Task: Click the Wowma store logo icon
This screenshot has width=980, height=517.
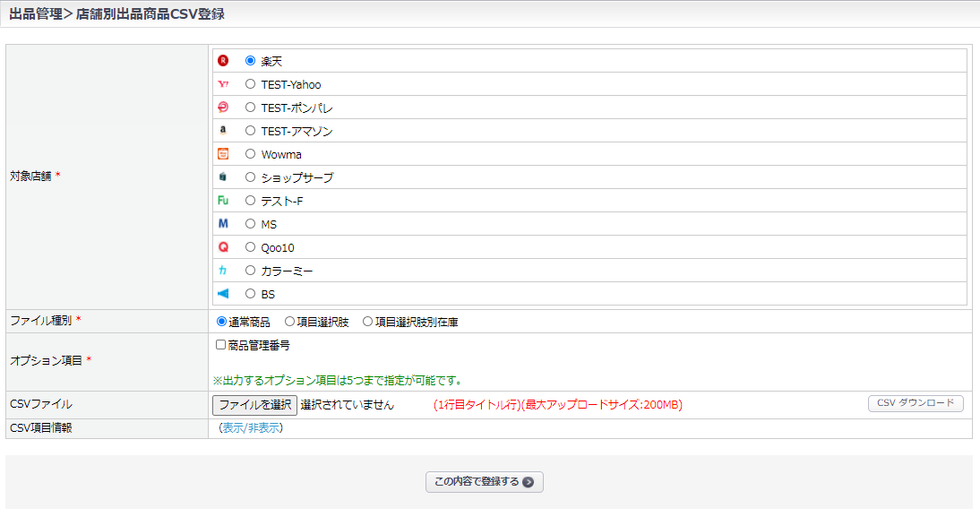Action: coord(223,154)
